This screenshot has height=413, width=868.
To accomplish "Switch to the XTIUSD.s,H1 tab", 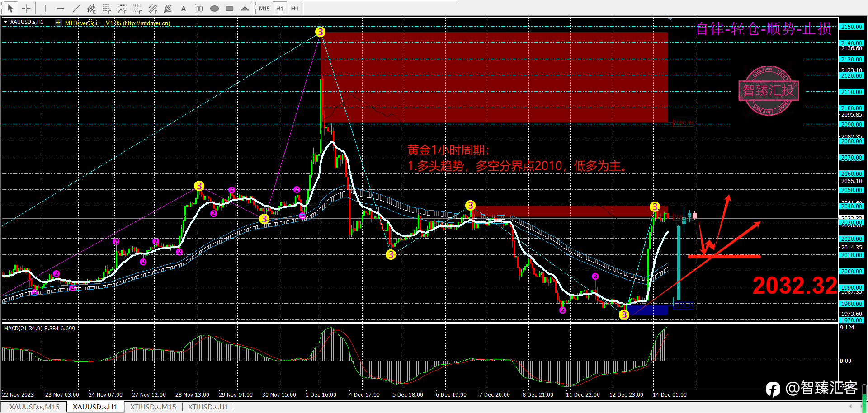I will (208, 407).
